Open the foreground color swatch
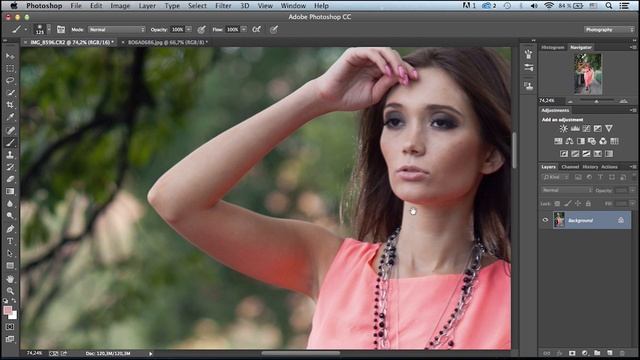Viewport: 640px width, 360px height. 8,310
